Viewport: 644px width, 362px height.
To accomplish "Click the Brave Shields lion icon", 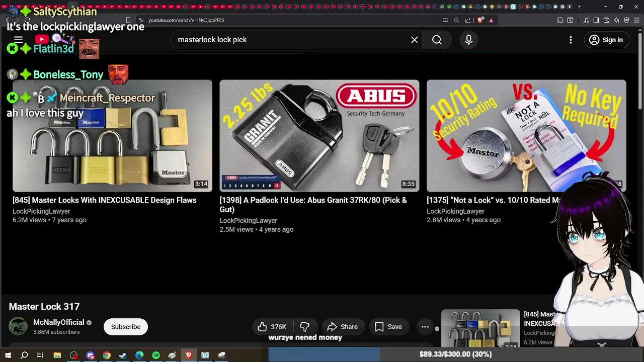I will click(480, 20).
